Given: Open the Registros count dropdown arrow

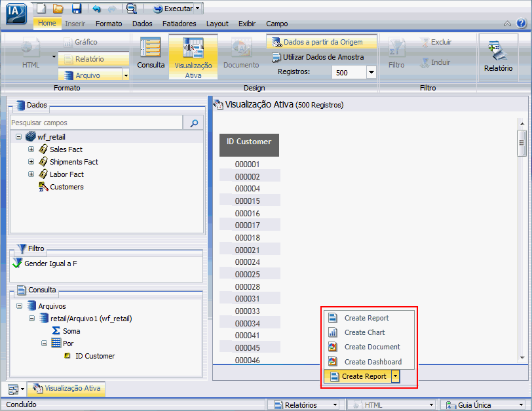Looking at the screenshot, I should (371, 72).
